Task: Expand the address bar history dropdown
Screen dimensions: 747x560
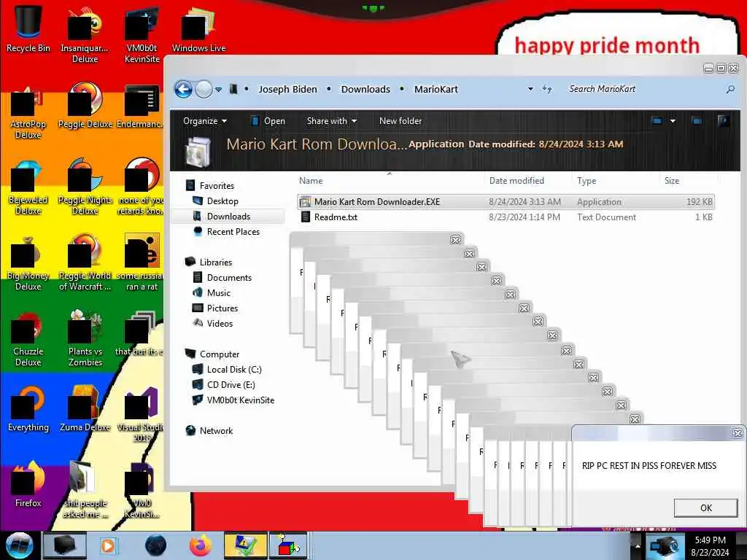Action: click(530, 89)
